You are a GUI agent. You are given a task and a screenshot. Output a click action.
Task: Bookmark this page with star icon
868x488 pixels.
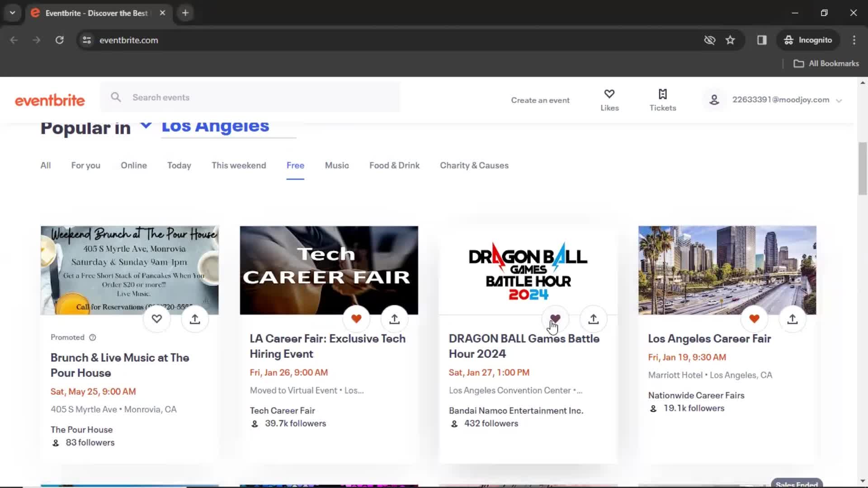[x=730, y=40]
